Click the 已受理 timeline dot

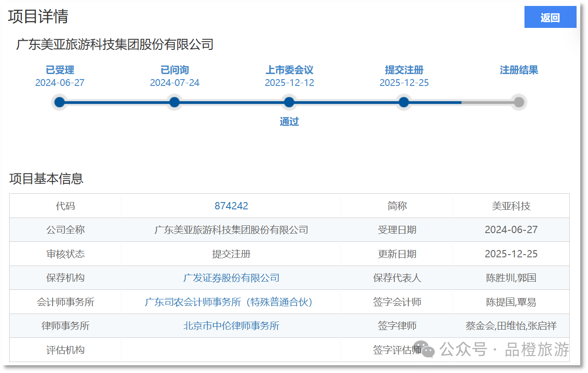pyautogui.click(x=59, y=102)
